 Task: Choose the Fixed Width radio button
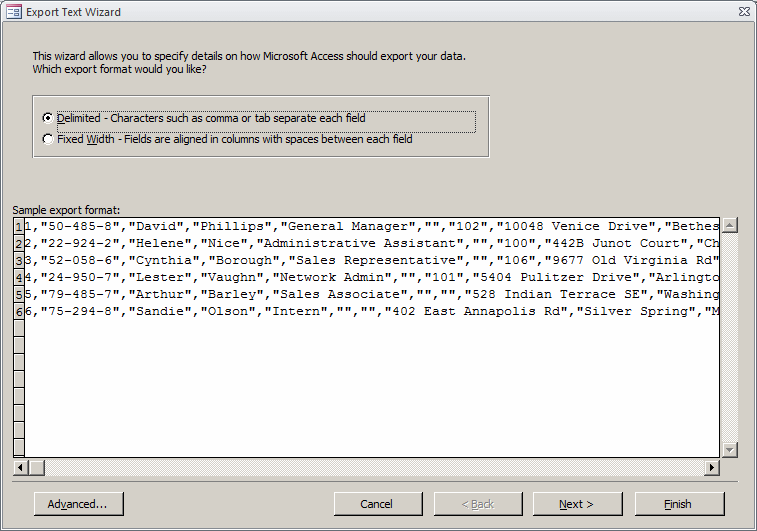tap(47, 139)
